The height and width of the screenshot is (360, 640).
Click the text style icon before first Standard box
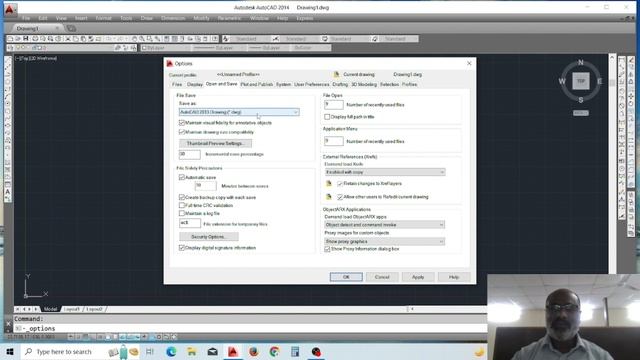226,39
